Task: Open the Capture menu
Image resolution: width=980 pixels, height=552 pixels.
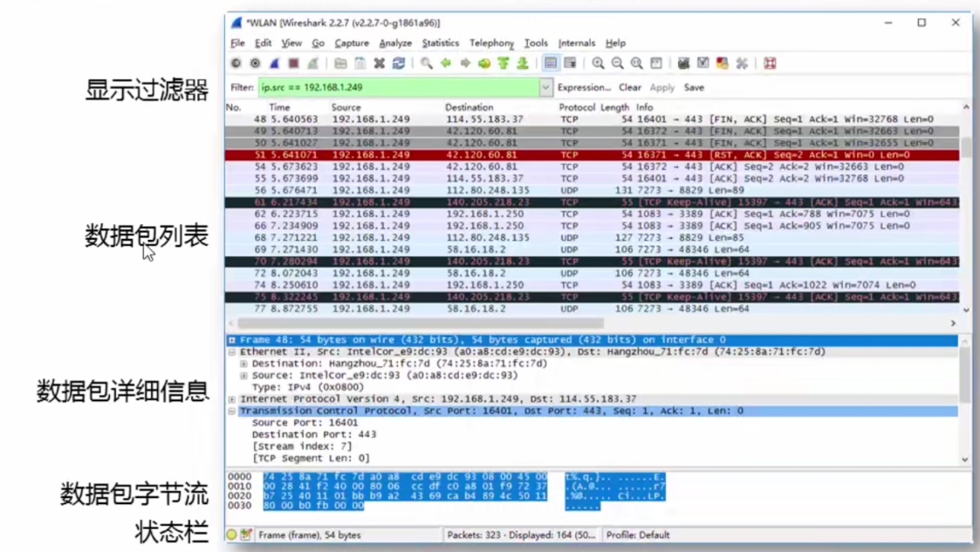Action: (x=352, y=43)
